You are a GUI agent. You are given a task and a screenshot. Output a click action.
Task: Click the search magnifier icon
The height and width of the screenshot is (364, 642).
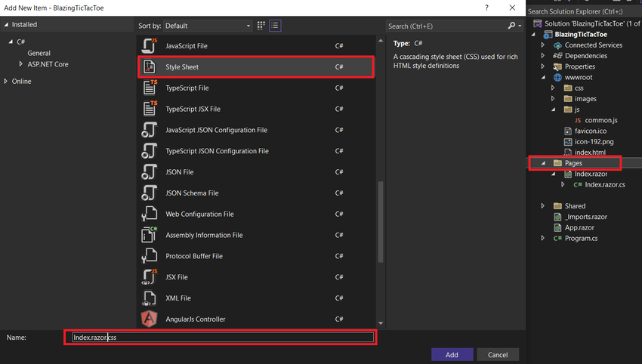point(511,26)
